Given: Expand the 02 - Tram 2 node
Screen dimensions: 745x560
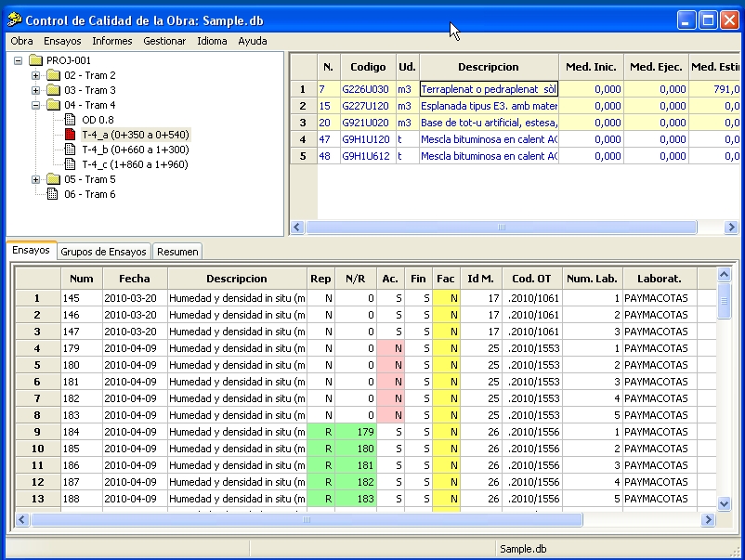Looking at the screenshot, I should pyautogui.click(x=35, y=75).
